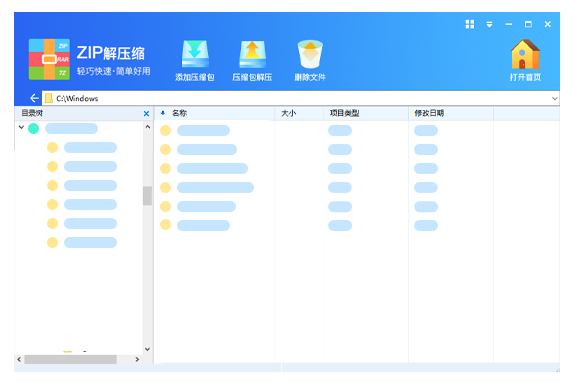This screenshot has width=574, height=390.
Task: Close the 目录树 panel
Action: [146, 114]
